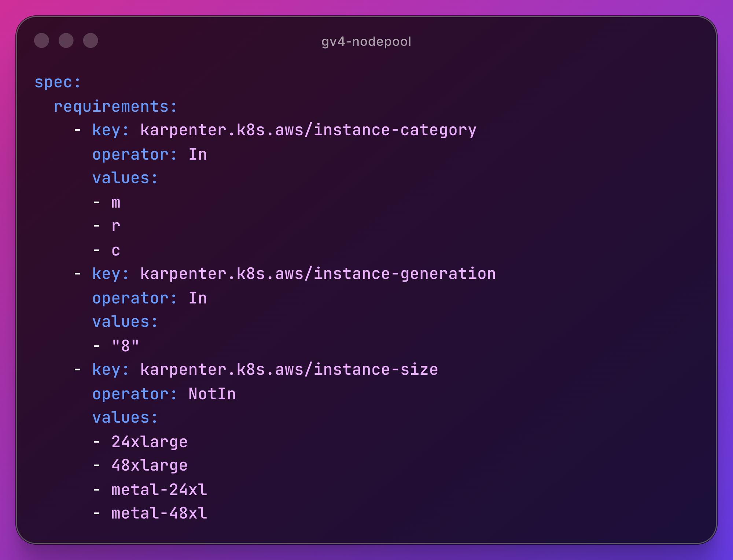This screenshot has height=560, width=733.
Task: Click the gv4-nodepool window title
Action: 366,41
